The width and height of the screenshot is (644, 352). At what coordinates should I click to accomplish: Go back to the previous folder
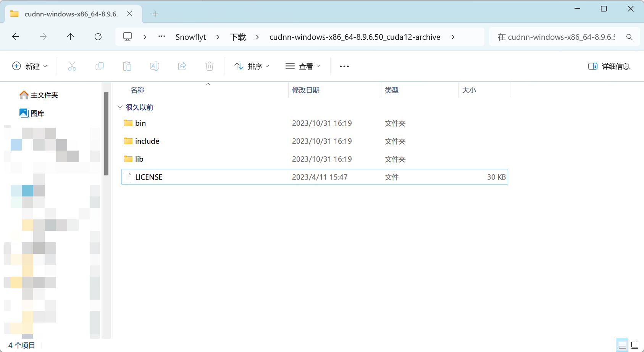15,37
